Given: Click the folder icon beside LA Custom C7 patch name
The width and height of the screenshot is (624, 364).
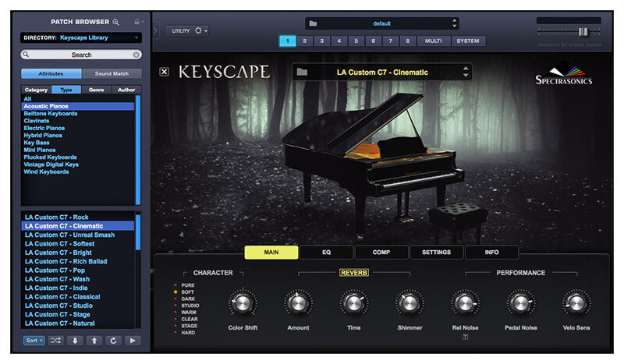Looking at the screenshot, I should pos(302,72).
